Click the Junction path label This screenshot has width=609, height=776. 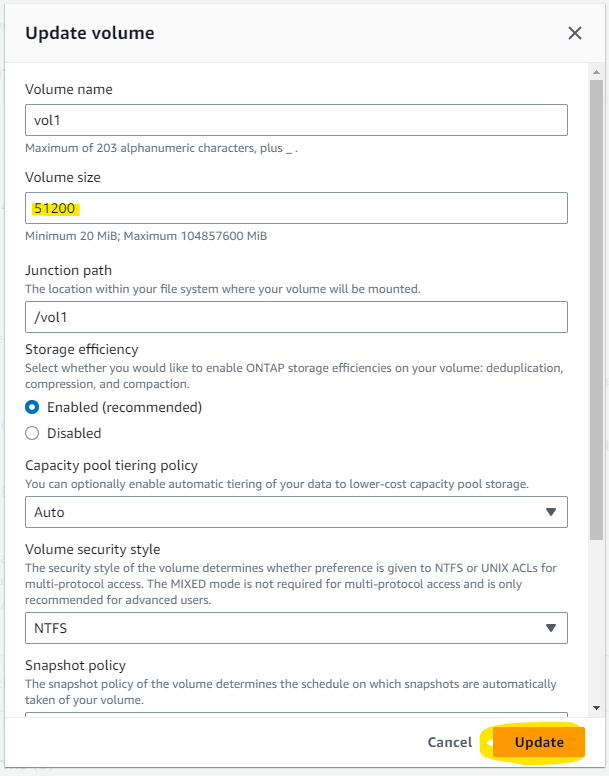point(68,270)
